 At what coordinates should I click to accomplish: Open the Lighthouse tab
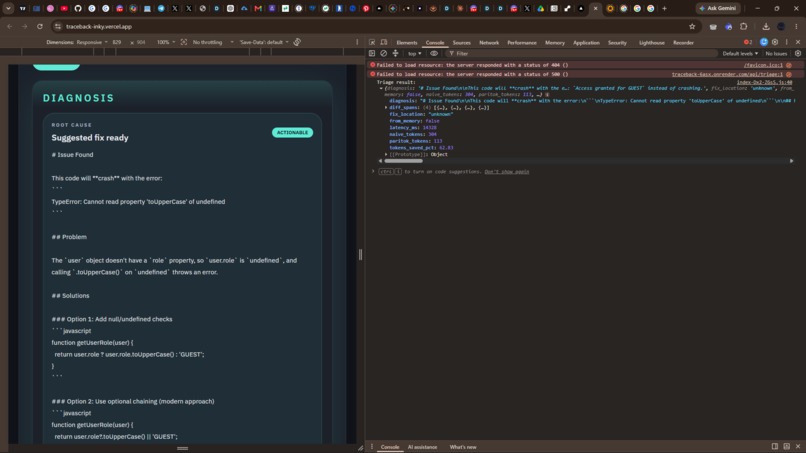click(652, 43)
